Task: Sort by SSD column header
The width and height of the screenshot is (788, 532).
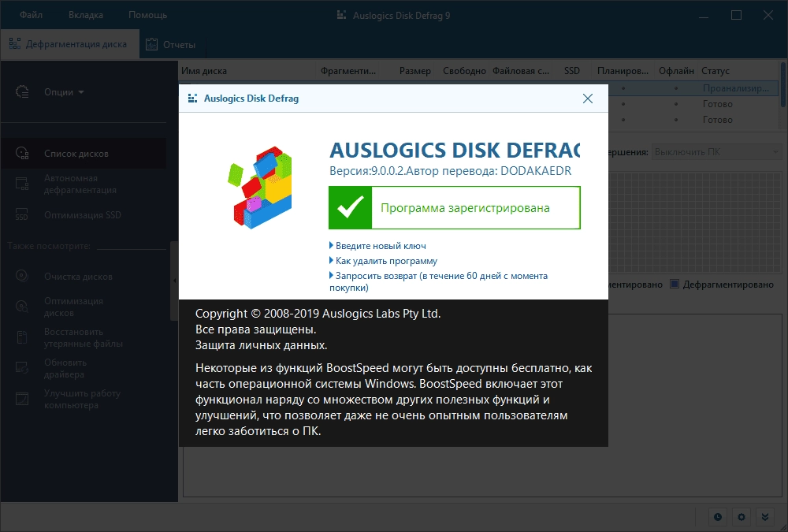Action: [x=572, y=71]
